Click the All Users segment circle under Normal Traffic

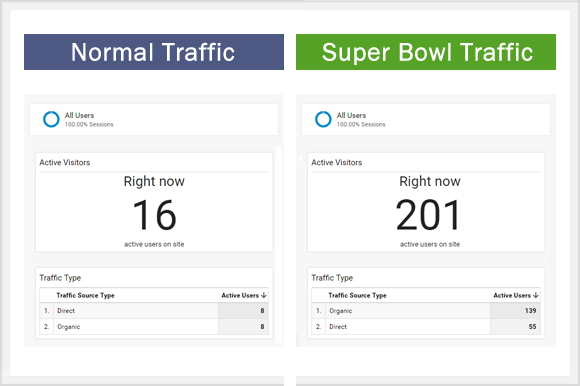[51, 119]
